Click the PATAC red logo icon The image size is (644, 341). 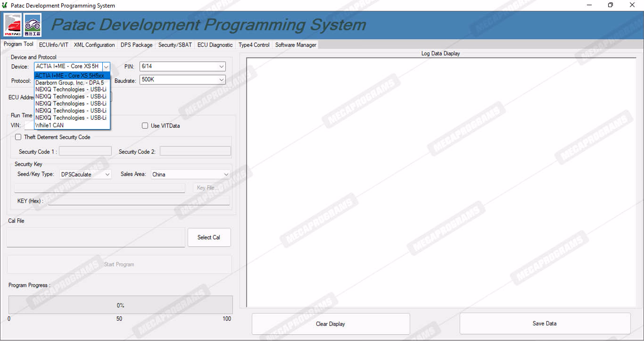(x=13, y=25)
